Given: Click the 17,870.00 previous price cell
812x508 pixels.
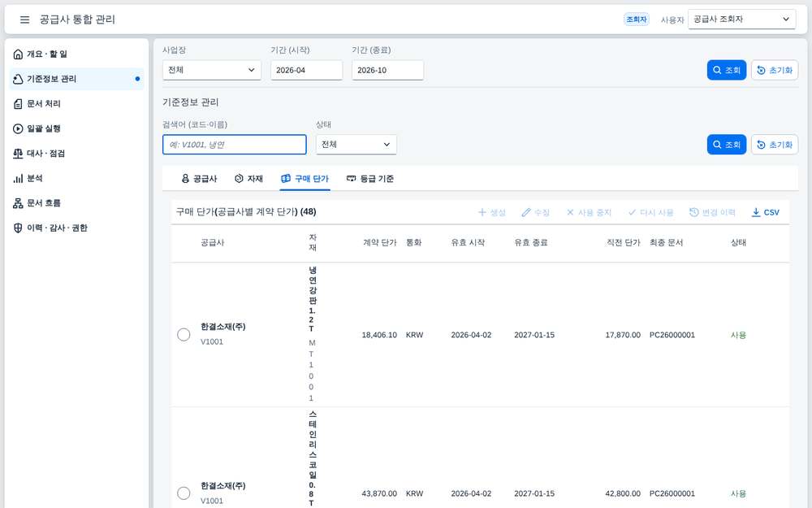Looking at the screenshot, I should click(623, 335).
